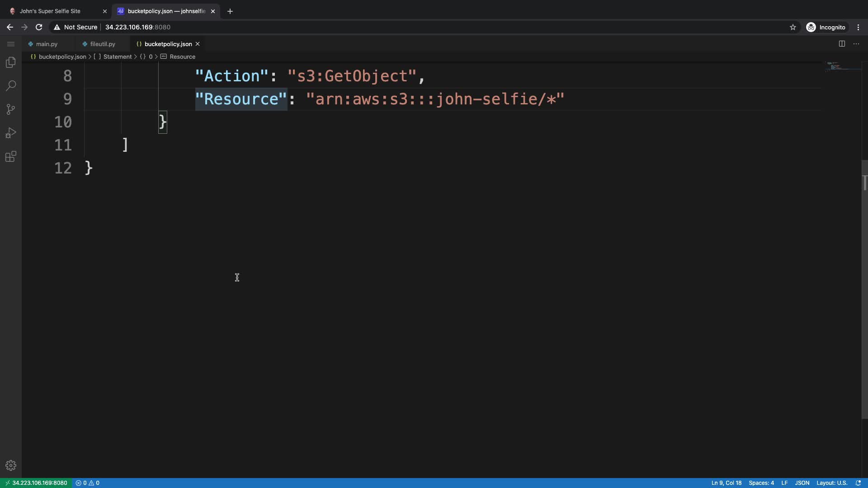
Task: Click Spaces: 4 indentation setting
Action: (761, 483)
